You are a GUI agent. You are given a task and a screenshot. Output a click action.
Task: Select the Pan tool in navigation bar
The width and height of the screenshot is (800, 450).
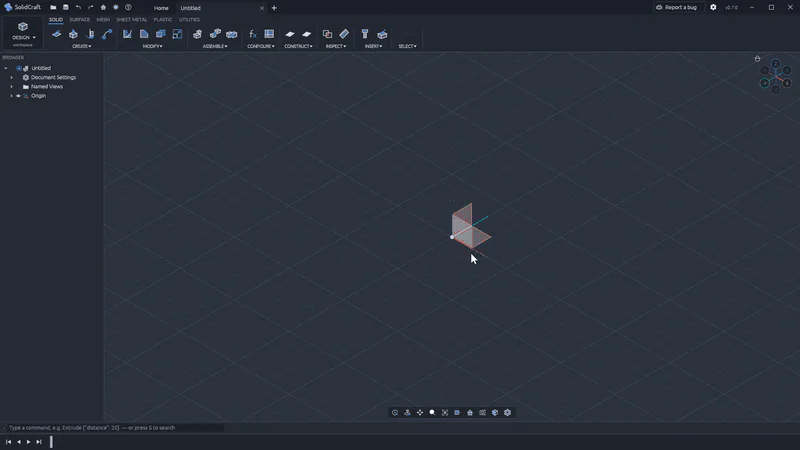pyautogui.click(x=420, y=412)
